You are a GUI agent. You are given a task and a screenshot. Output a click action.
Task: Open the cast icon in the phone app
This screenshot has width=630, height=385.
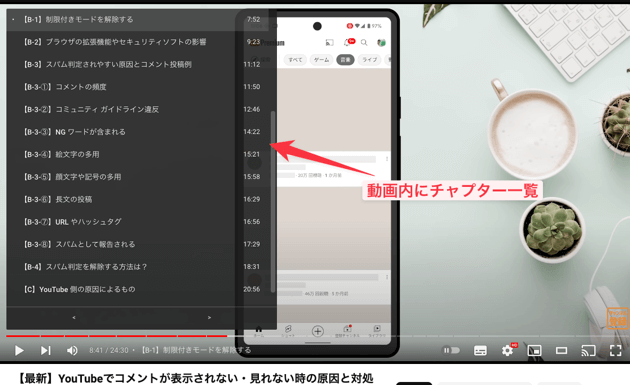(329, 42)
